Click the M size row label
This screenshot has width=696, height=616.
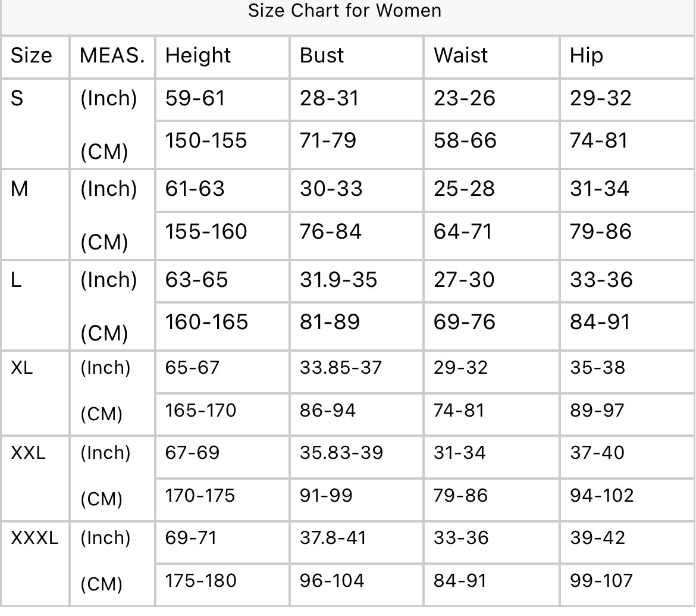[x=20, y=189]
